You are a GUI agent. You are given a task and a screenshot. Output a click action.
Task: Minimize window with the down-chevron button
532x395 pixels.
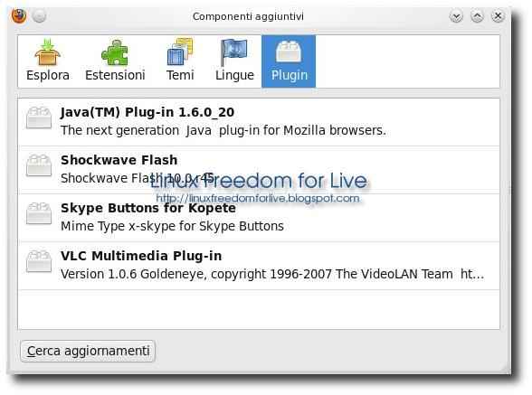[x=456, y=16]
